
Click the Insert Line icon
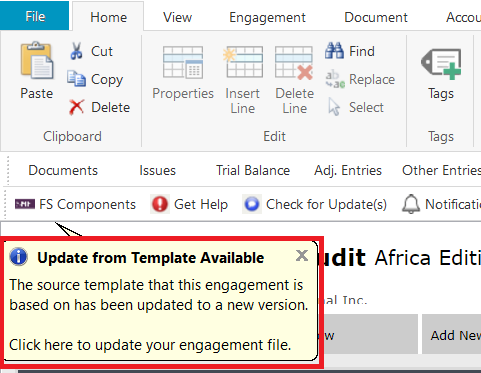point(243,62)
